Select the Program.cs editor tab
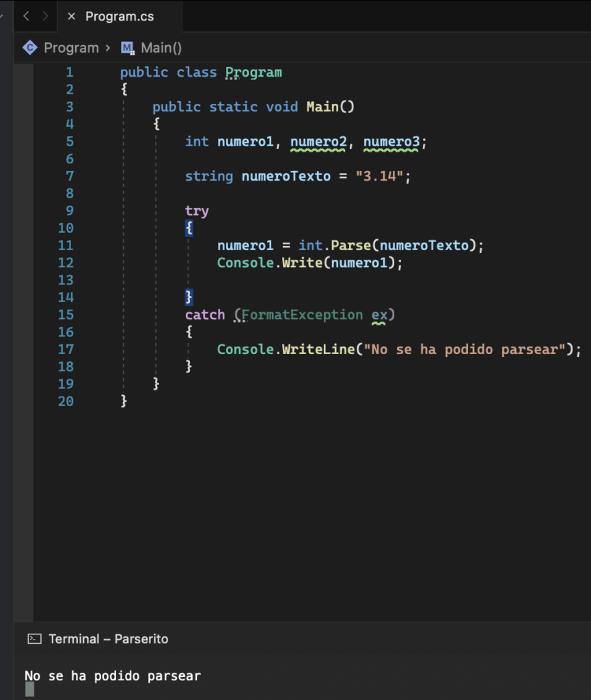The width and height of the screenshot is (591, 700). pos(119,16)
